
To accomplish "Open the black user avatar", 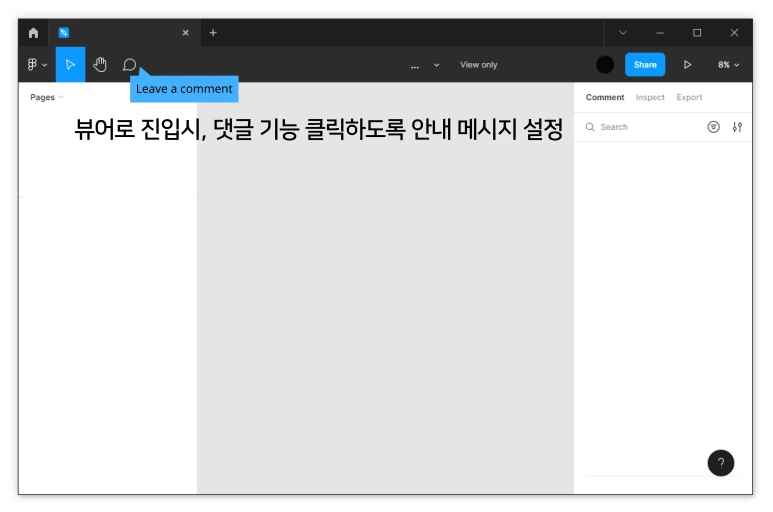I will (605, 65).
